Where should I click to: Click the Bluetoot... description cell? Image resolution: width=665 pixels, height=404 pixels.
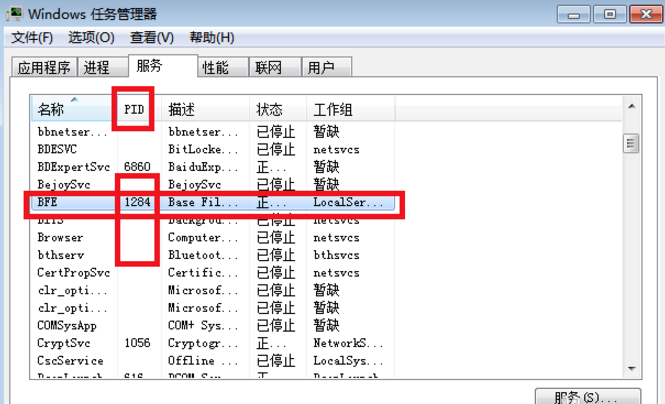pos(203,255)
